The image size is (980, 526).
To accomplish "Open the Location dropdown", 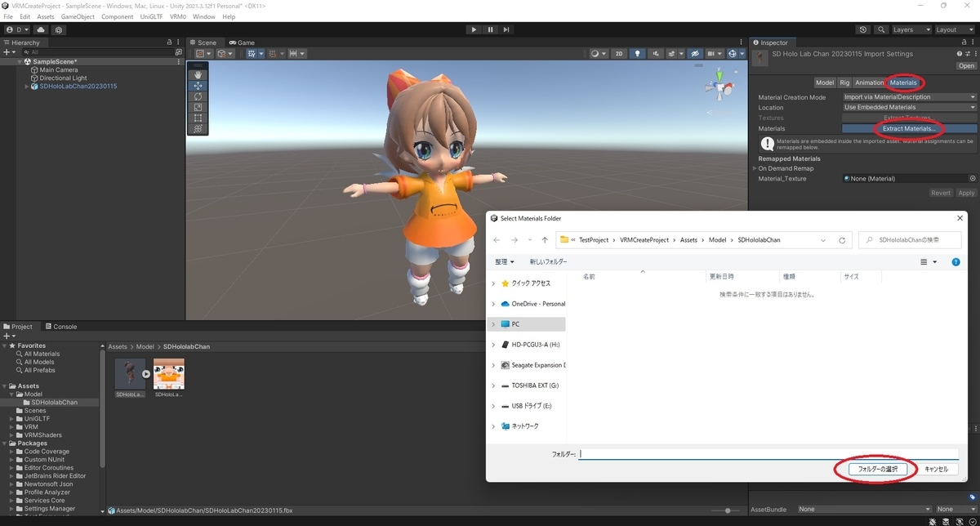I will 910,107.
